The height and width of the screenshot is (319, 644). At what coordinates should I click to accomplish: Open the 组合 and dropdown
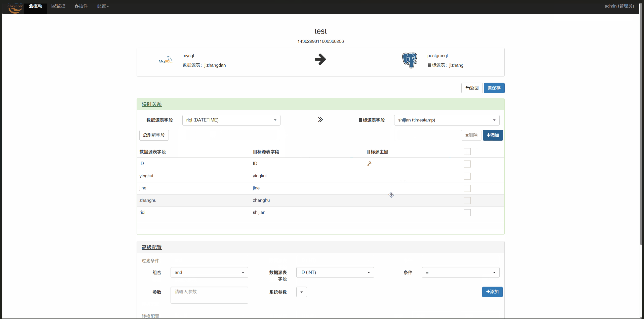(x=209, y=272)
